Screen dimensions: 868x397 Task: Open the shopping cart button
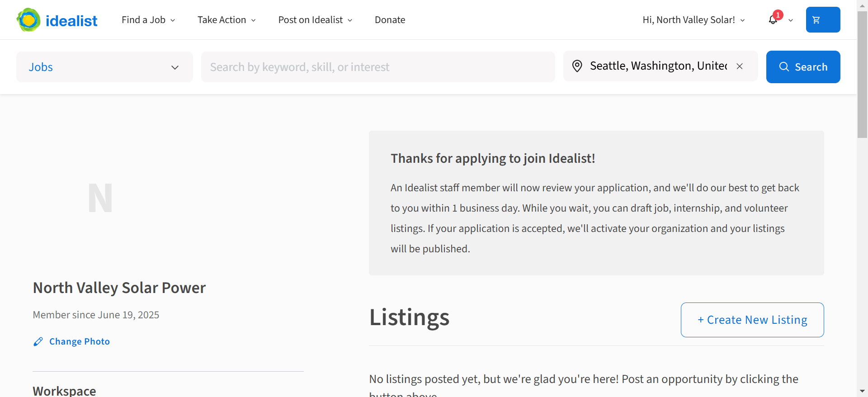coord(823,20)
